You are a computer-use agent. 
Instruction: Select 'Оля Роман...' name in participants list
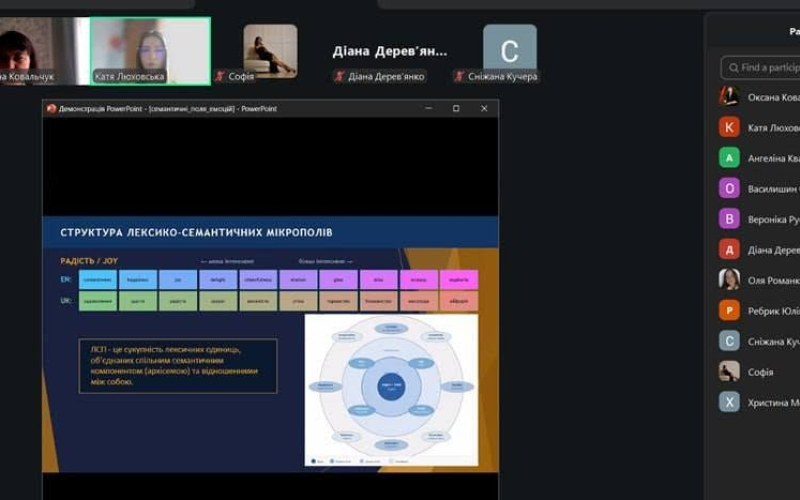pos(773,281)
